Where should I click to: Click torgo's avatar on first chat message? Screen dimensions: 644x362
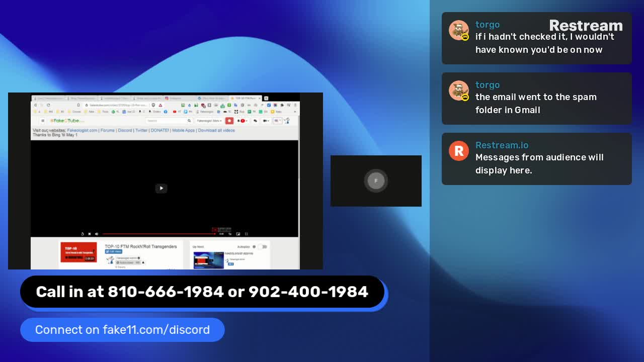[x=459, y=30]
